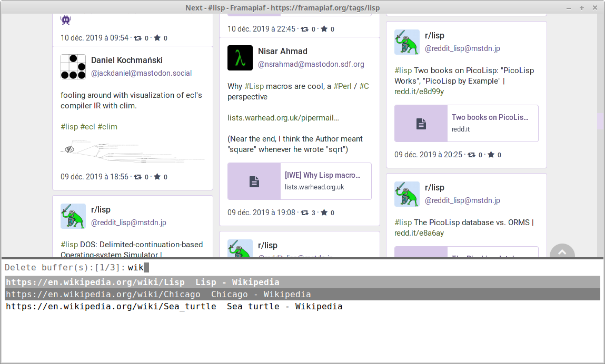Click the Delete buffer(s) minibuffer input
This screenshot has width=605, height=364.
pyautogui.click(x=364, y=268)
